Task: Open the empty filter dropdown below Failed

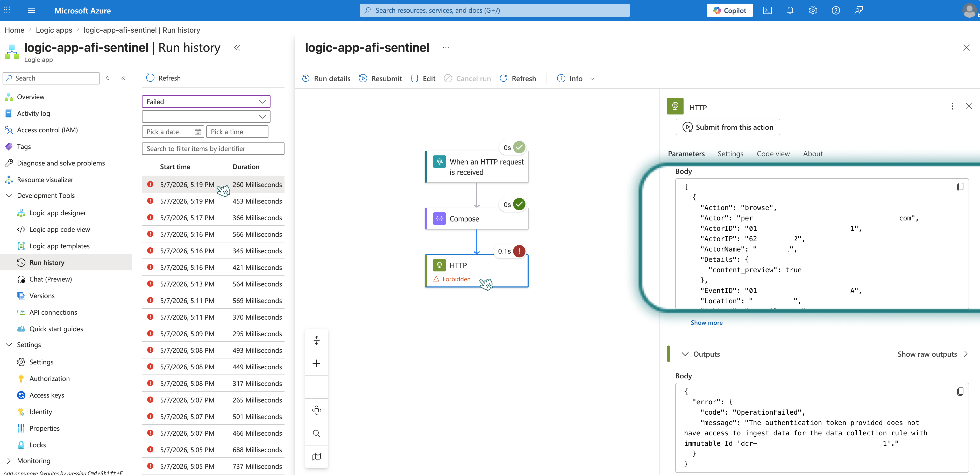Action: 206,116
